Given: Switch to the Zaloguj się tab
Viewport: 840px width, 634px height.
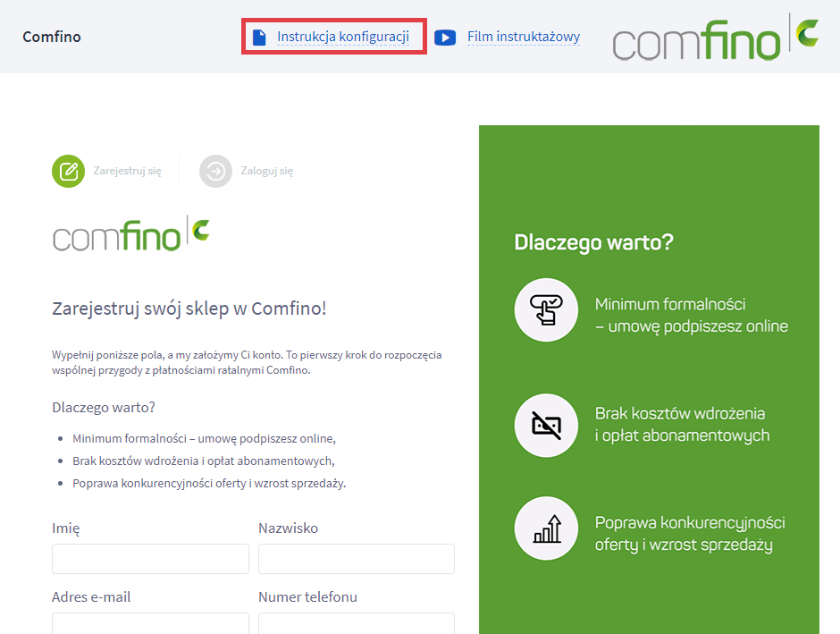Looking at the screenshot, I should [x=266, y=171].
